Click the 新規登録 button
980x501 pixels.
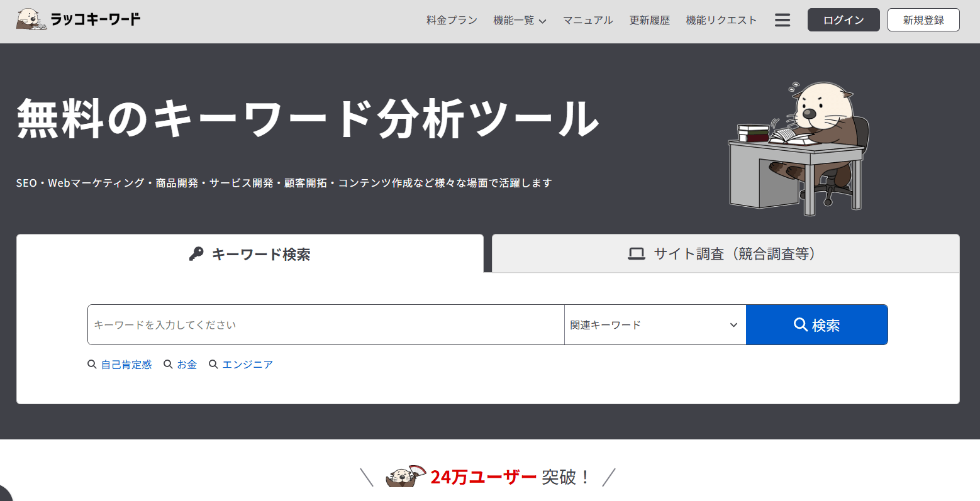923,19
